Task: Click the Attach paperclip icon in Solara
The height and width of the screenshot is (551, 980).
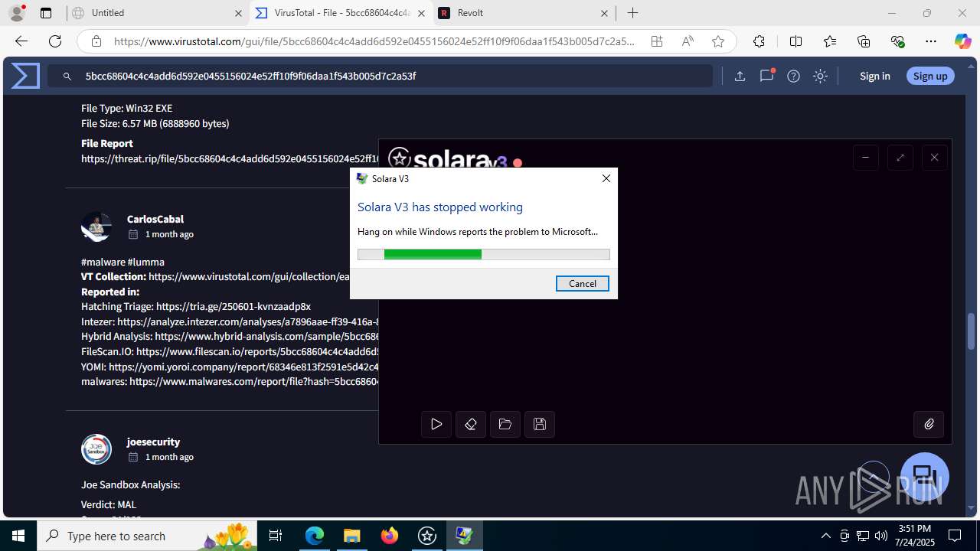Action: coord(929,424)
